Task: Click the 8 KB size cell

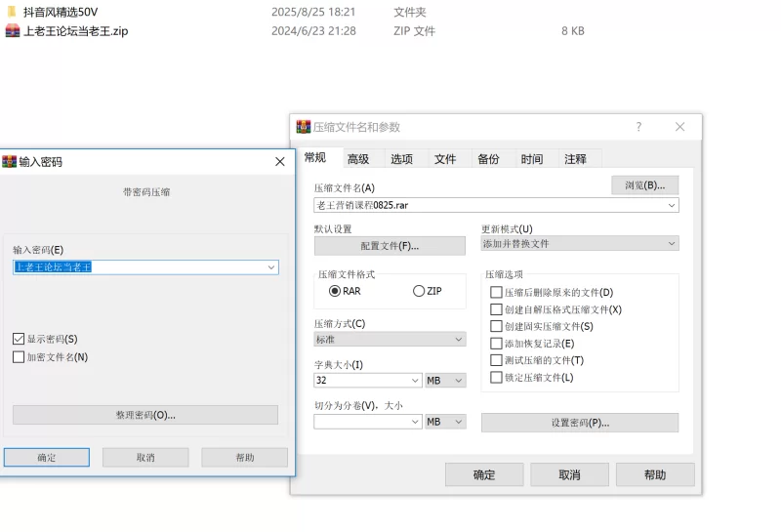Action: (x=573, y=31)
